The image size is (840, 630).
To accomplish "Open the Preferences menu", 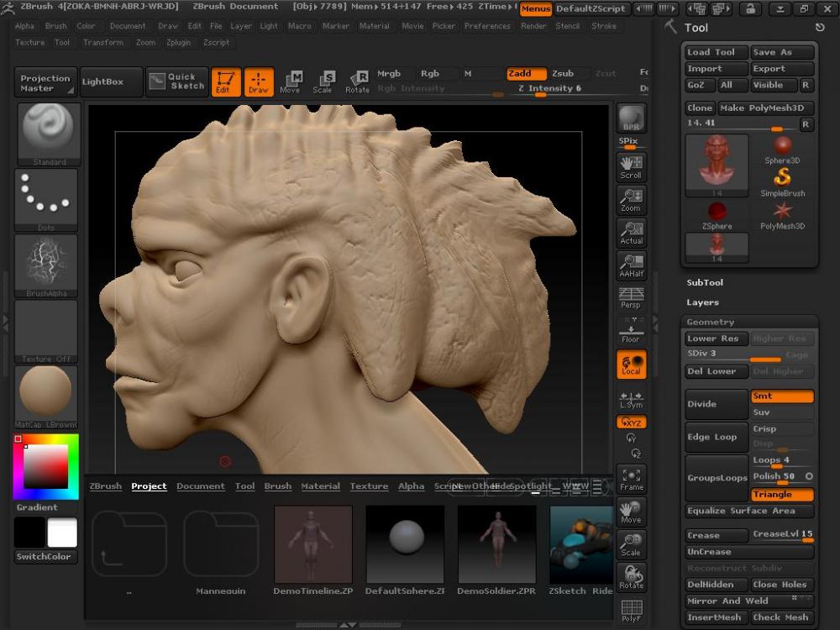I will click(x=486, y=26).
